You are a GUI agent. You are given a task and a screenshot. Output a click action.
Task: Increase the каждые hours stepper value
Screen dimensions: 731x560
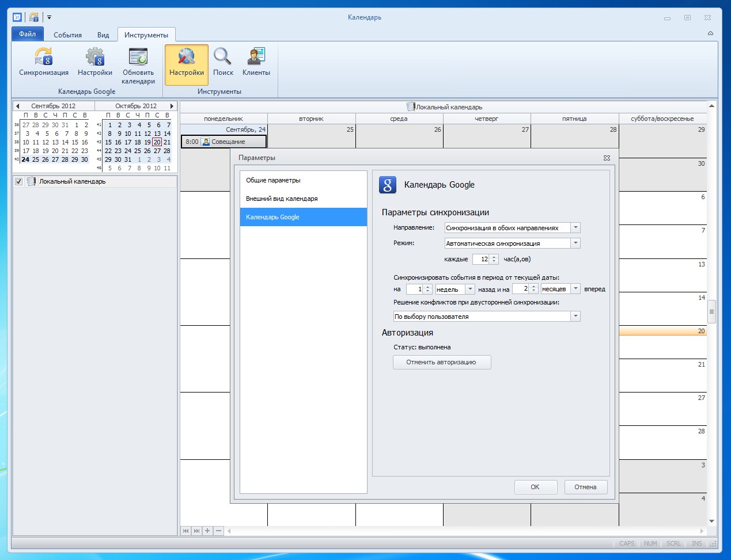494,257
